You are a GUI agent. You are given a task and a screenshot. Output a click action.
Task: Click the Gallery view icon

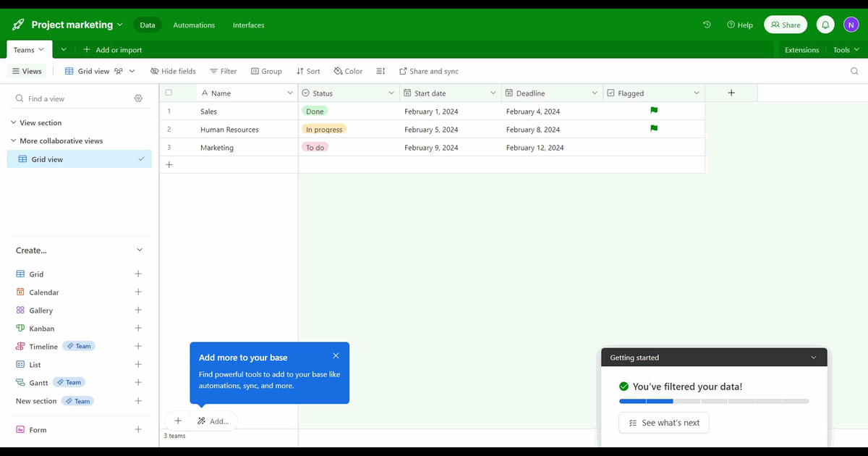20,311
